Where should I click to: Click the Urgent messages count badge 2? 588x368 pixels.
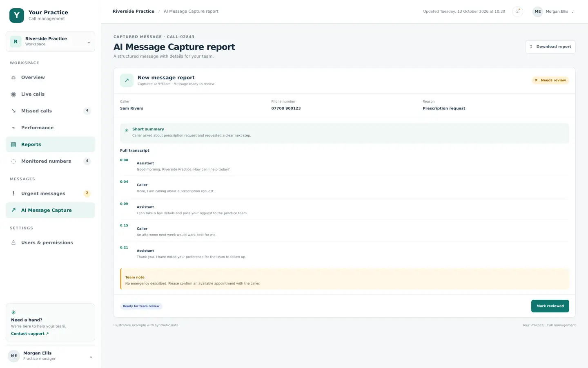click(87, 193)
